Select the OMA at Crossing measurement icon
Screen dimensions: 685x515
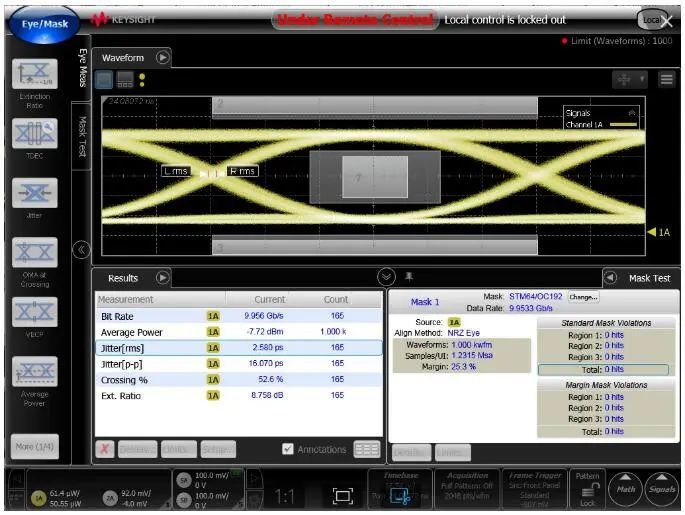coord(35,252)
